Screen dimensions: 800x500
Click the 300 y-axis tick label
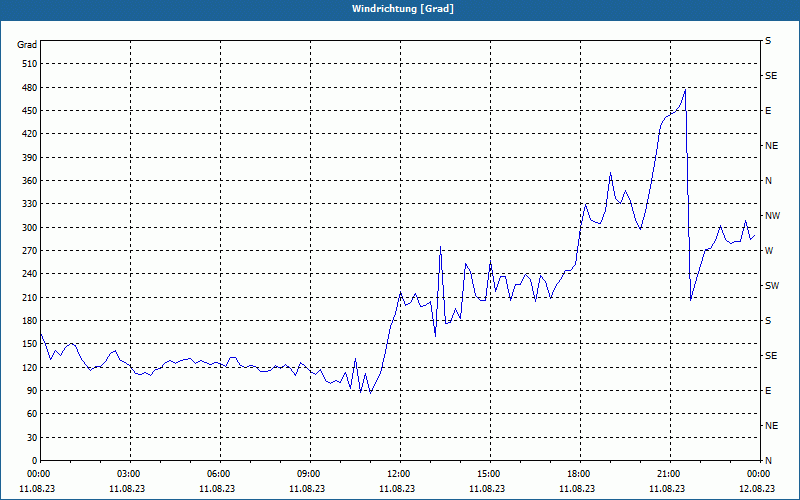pos(30,227)
